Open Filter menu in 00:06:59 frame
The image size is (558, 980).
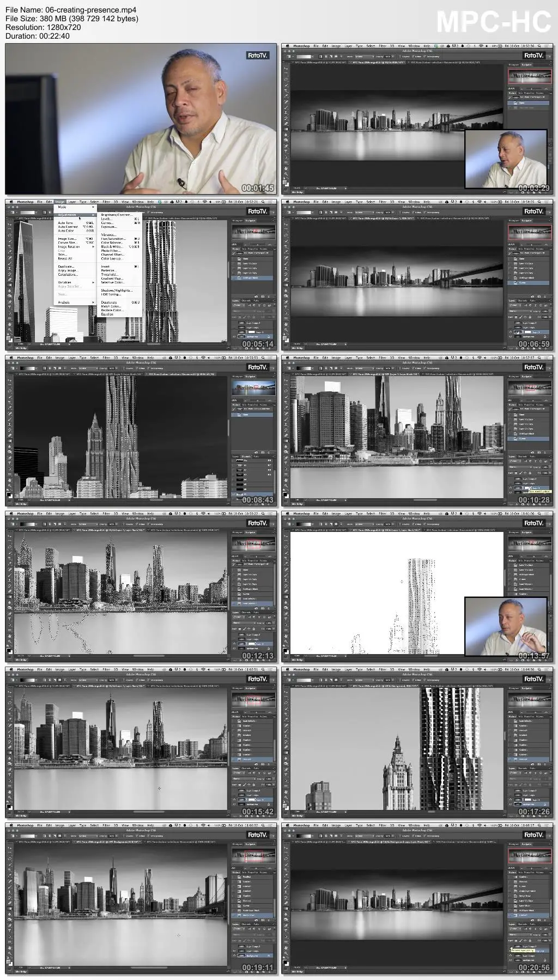(383, 202)
